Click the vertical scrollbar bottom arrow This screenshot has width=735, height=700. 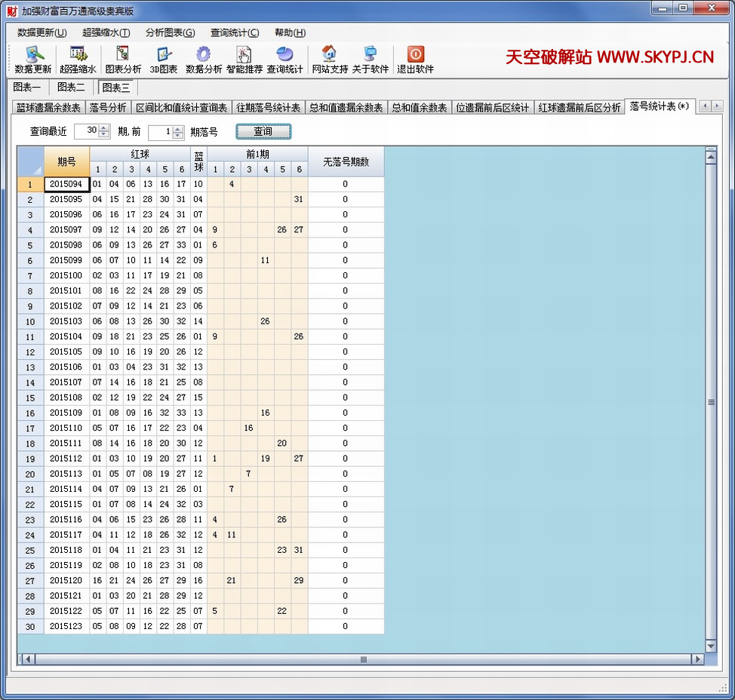710,646
